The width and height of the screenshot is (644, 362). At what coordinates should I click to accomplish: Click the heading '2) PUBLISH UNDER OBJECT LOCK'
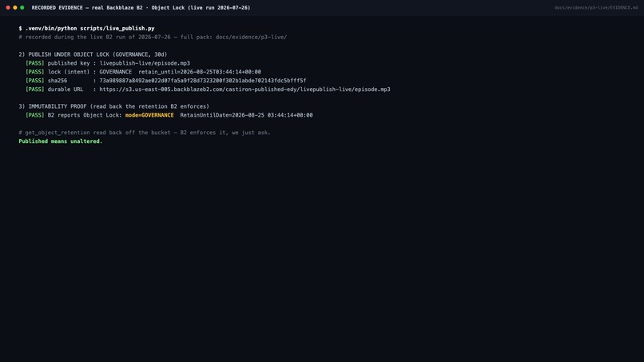pyautogui.click(x=93, y=54)
